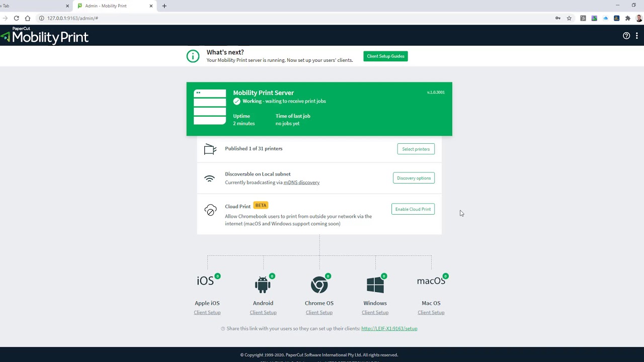Select the Android robot icon

pos(263,285)
